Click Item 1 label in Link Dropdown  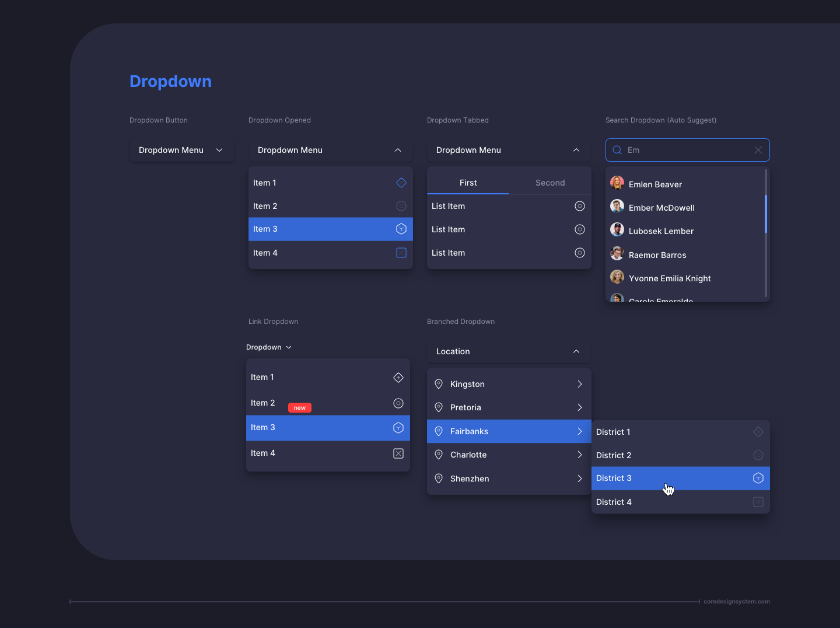(262, 377)
